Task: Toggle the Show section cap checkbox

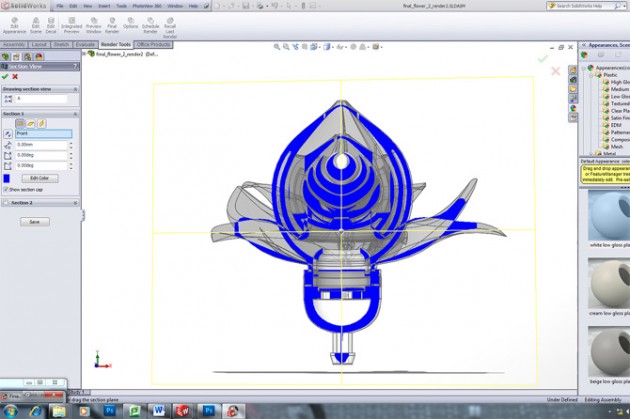Action: (5, 189)
